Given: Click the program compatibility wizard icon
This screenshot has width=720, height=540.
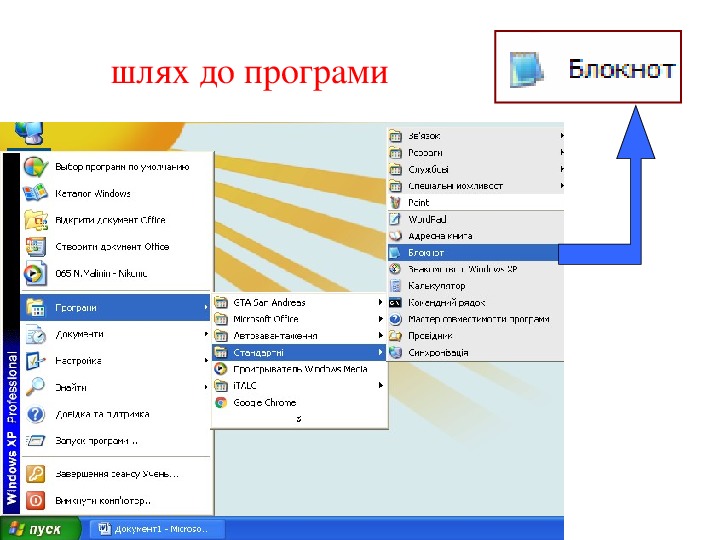Looking at the screenshot, I should click(395, 319).
